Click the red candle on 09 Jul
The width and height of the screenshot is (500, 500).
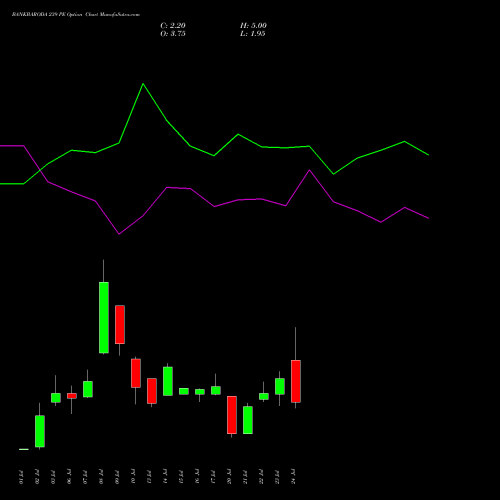(120, 324)
